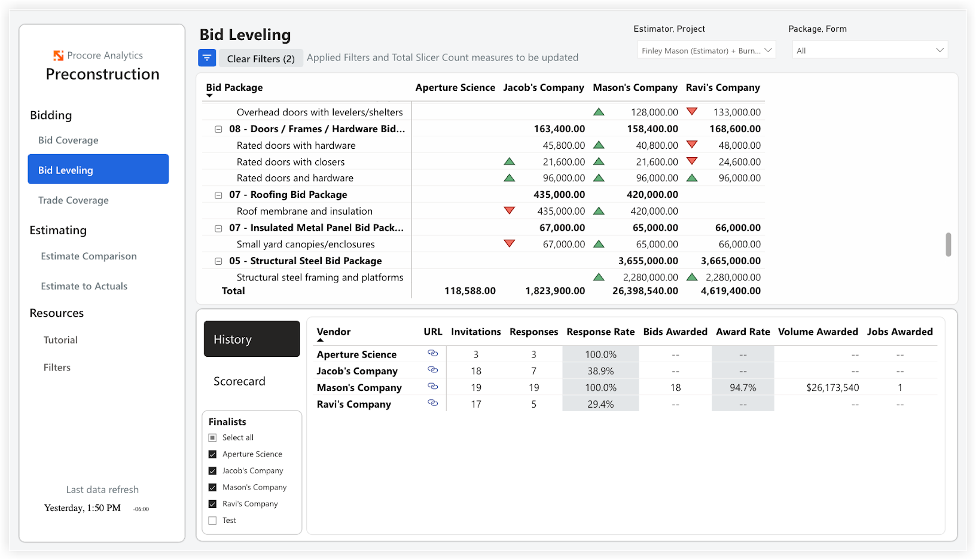Switch to the Scorecard tab

[239, 381]
